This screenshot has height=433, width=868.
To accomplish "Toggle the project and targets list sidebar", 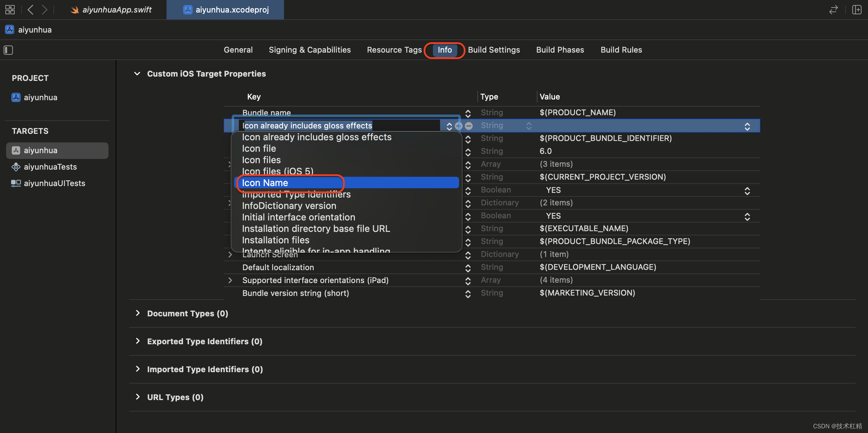I will point(8,50).
